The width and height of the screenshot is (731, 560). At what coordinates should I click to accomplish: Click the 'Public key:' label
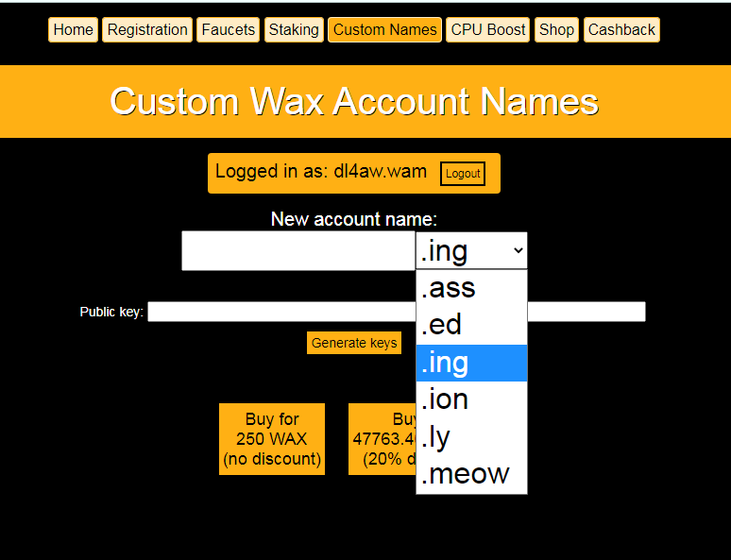coord(111,312)
